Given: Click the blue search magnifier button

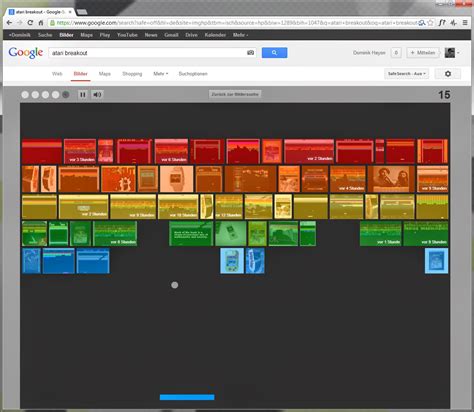Looking at the screenshot, I should (x=274, y=53).
